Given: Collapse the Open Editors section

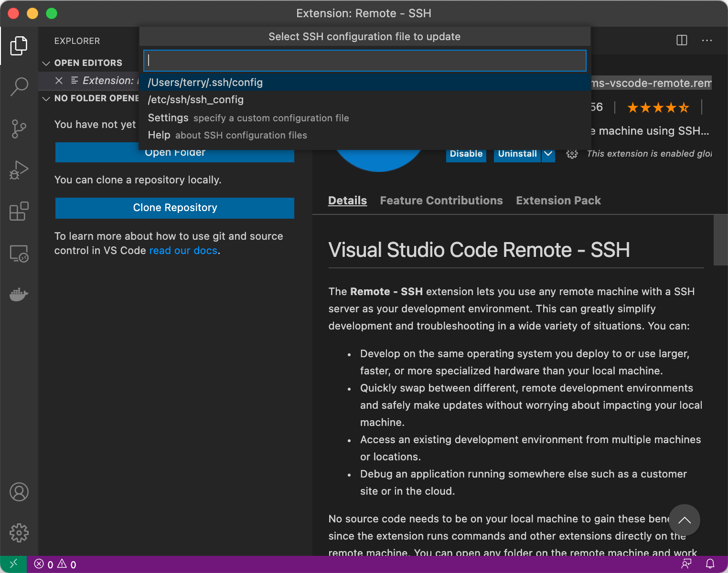Looking at the screenshot, I should 46,63.
